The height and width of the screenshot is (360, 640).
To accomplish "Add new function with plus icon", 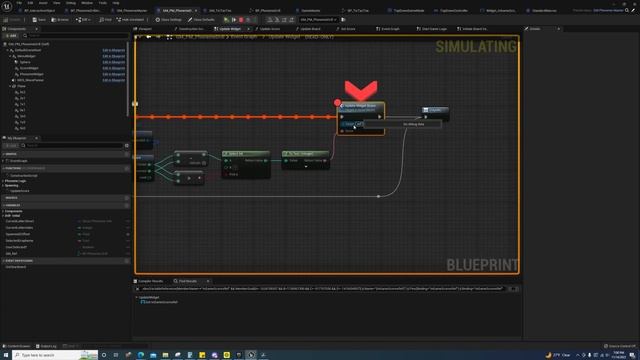I will [x=127, y=168].
